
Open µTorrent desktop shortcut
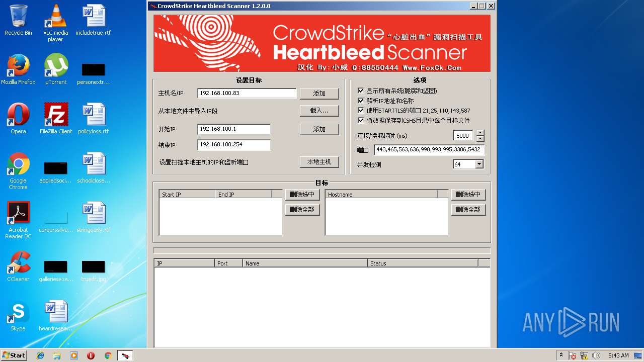[x=55, y=69]
